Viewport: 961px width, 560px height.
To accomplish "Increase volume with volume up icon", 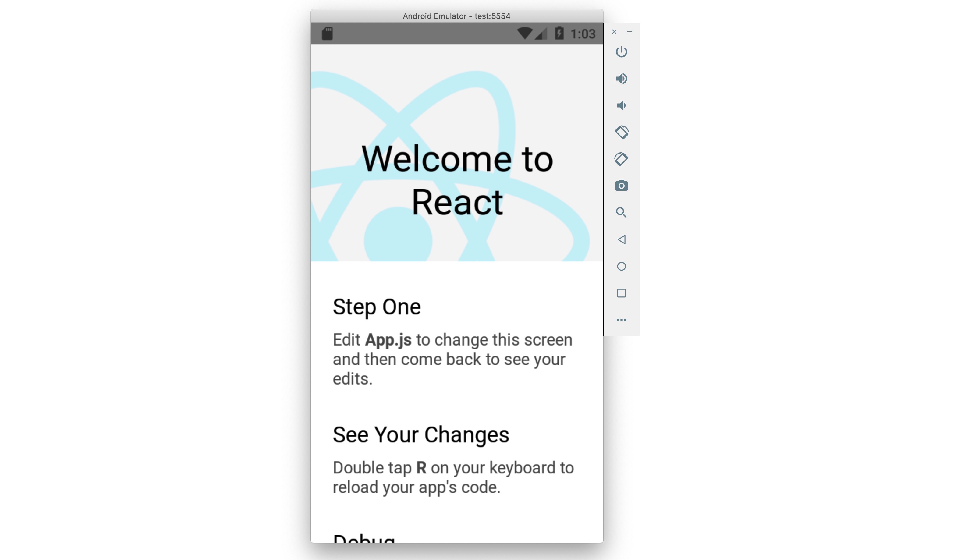I will click(x=621, y=79).
